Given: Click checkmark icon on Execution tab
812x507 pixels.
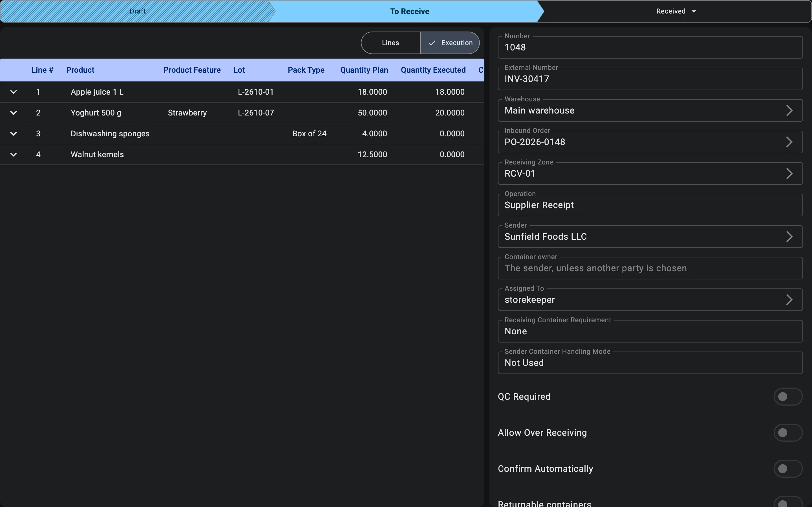Looking at the screenshot, I should 432,43.
